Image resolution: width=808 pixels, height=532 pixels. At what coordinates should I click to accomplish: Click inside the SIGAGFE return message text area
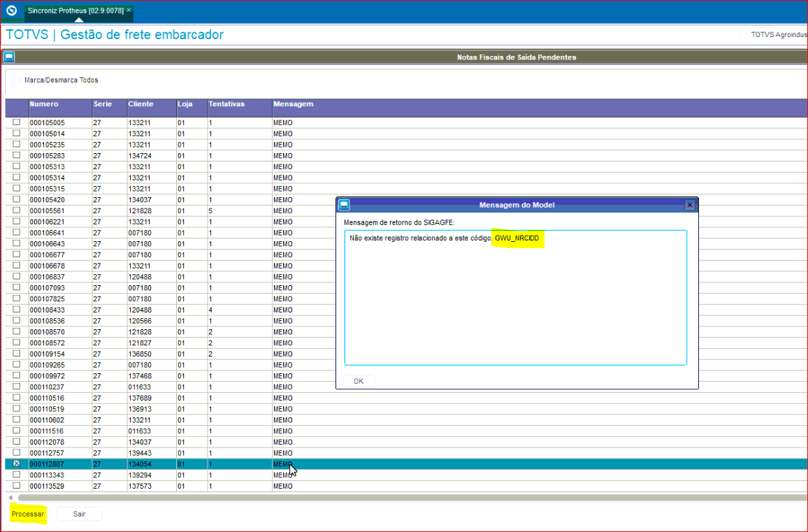pyautogui.click(x=515, y=301)
